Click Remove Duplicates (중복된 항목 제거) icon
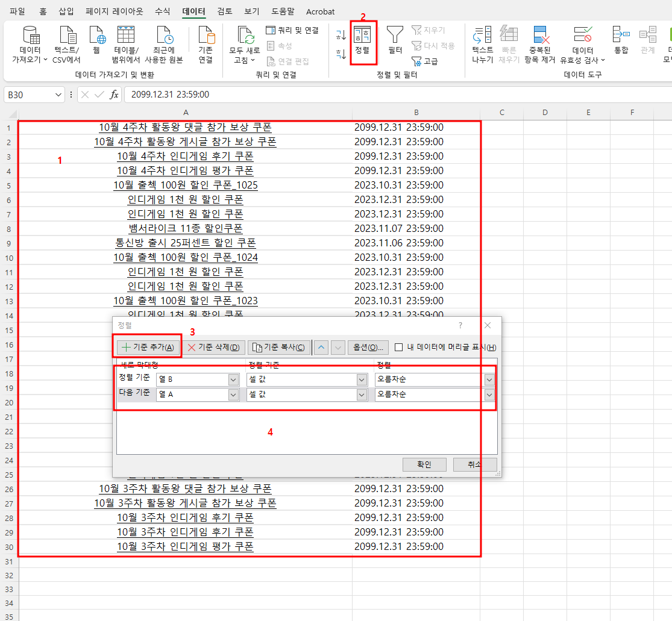This screenshot has width=672, height=621. pos(540,35)
